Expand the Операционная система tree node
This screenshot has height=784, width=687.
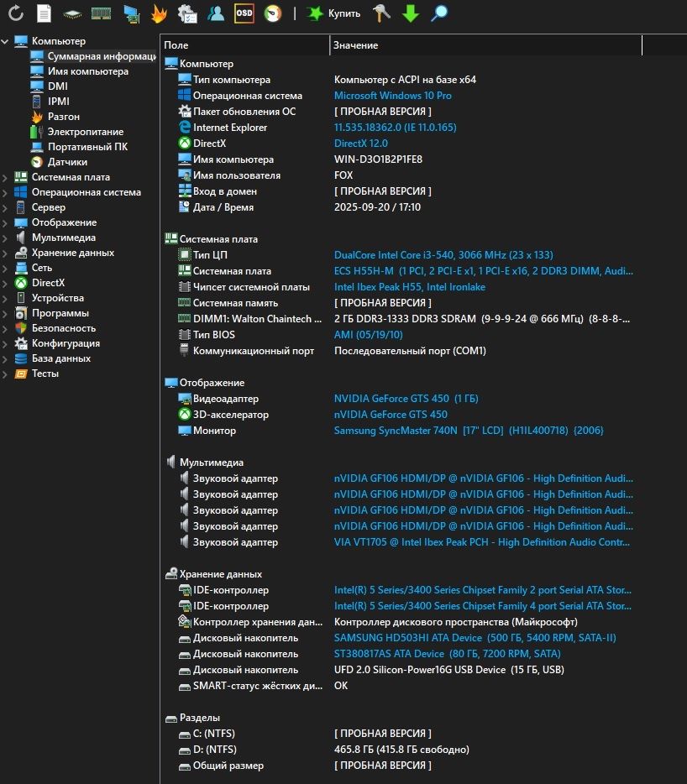pos(5,192)
